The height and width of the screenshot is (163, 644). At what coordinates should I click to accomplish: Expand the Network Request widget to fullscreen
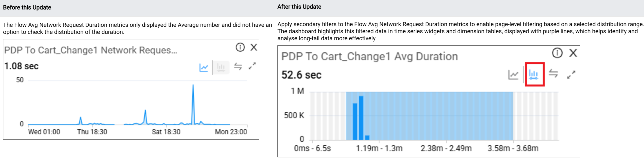click(x=252, y=66)
